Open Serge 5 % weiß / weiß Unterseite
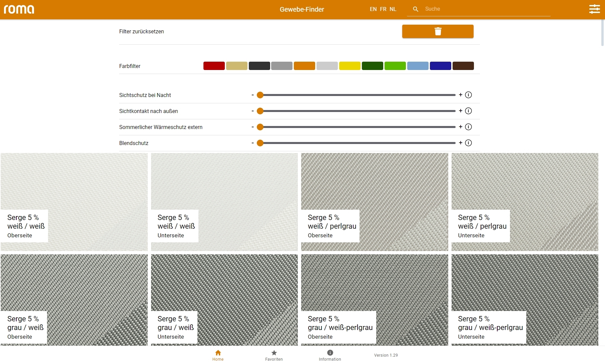Viewport: 605px width, 364px height. (224, 202)
